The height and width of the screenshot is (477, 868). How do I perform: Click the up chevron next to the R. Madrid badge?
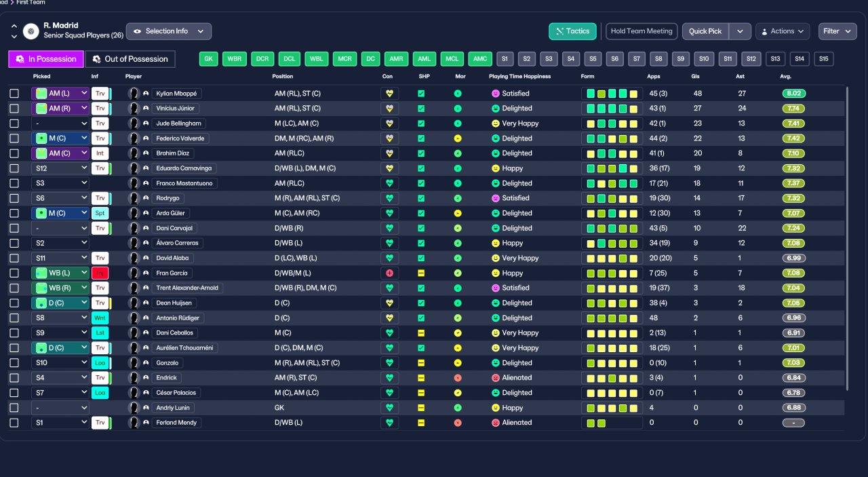[14, 26]
